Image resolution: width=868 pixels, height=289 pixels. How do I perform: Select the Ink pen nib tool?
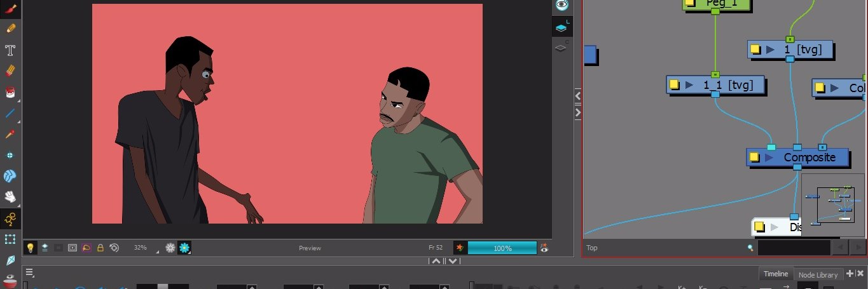10,260
